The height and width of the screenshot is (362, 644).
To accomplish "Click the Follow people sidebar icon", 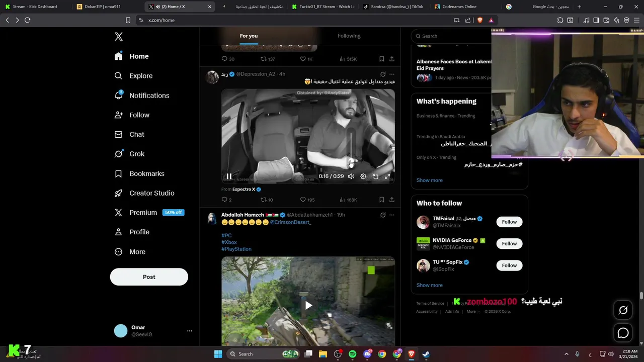I will 118,115.
